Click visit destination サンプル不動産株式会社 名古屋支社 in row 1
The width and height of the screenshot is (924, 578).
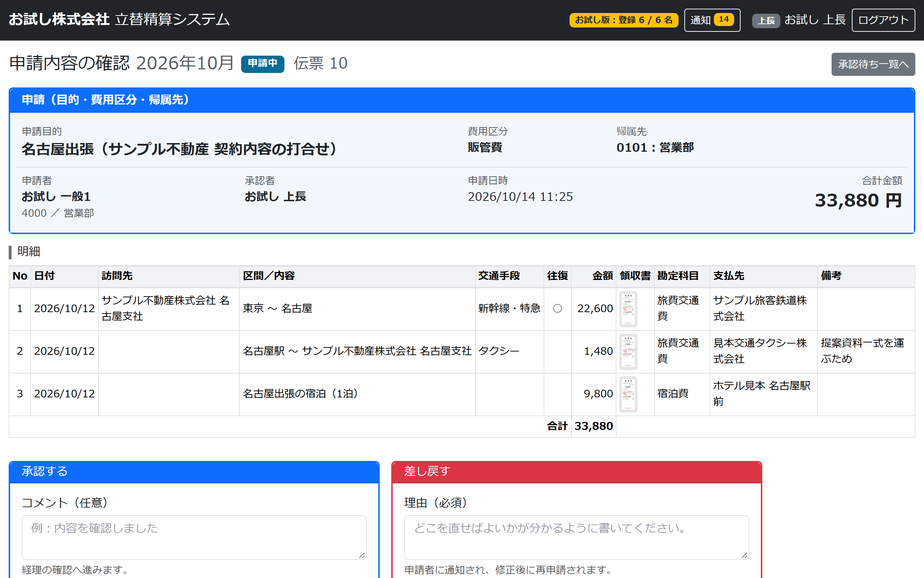click(165, 308)
